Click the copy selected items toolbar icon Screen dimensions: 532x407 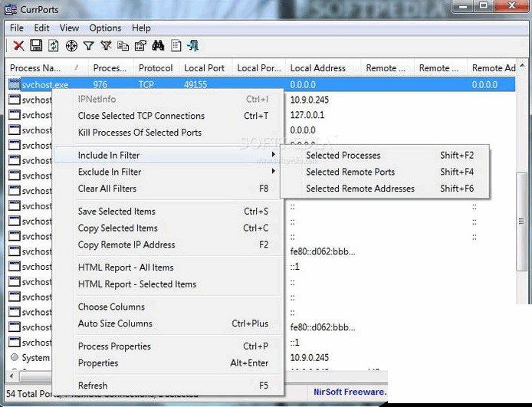pos(123,45)
